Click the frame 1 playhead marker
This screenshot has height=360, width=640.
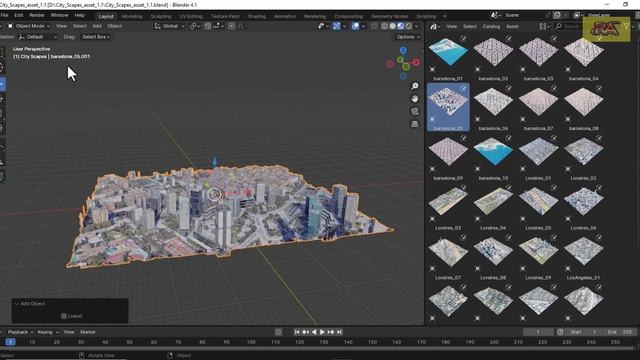[11, 342]
